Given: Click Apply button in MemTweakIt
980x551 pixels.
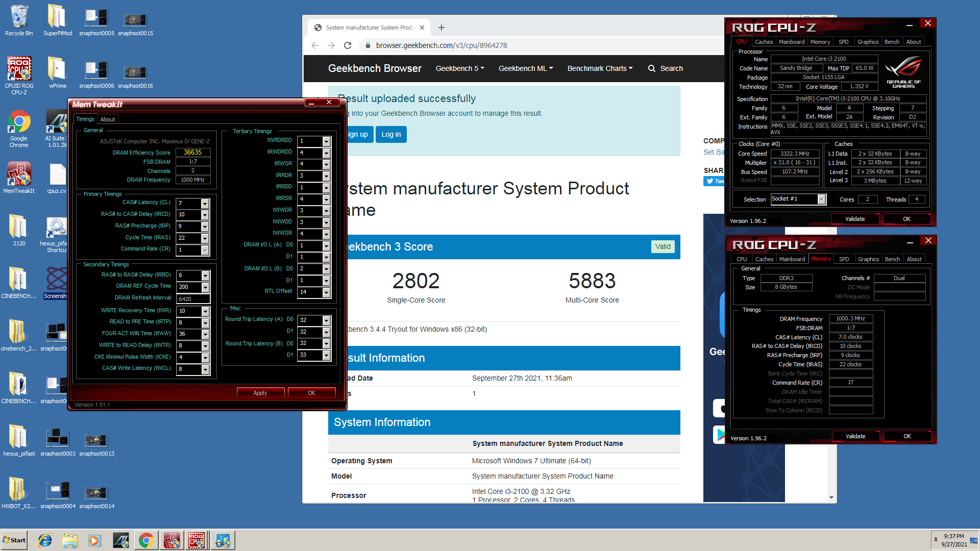Looking at the screenshot, I should [260, 393].
